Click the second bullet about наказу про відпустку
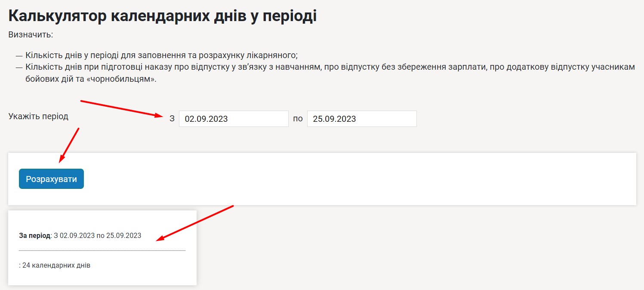 (x=330, y=68)
